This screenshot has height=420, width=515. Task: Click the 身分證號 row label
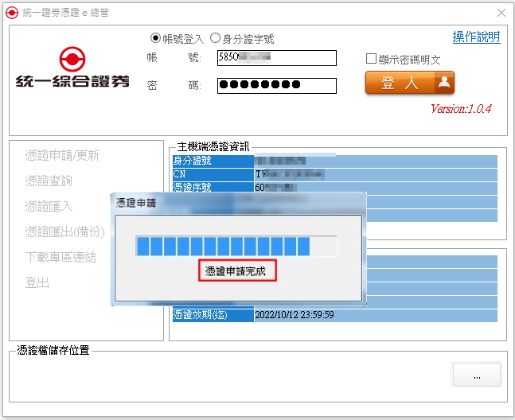tap(213, 161)
